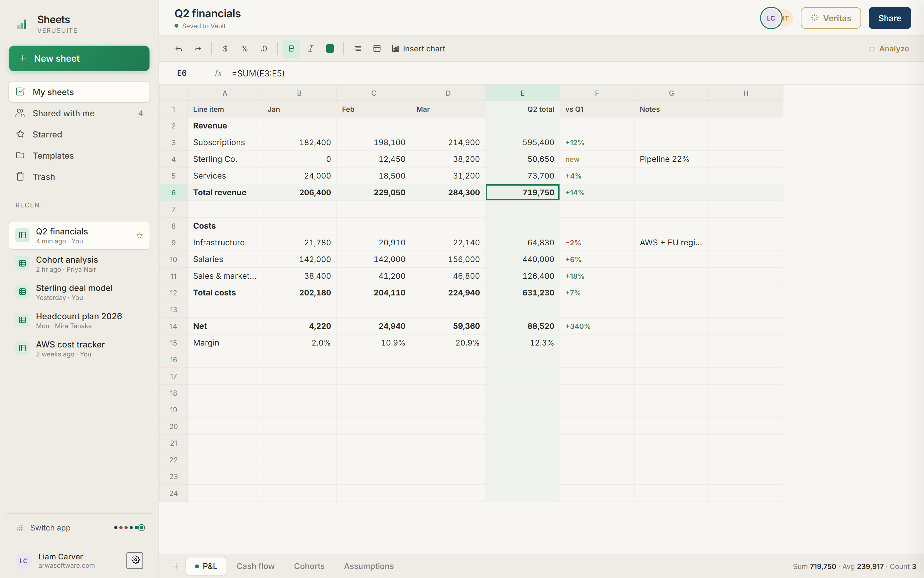Image resolution: width=924 pixels, height=578 pixels.
Task: Open Sterling deal model recent sheet
Action: point(79,292)
